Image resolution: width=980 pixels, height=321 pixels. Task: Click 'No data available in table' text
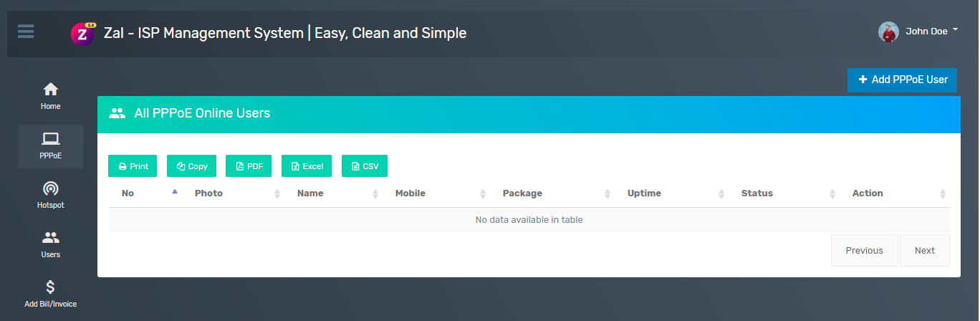click(529, 220)
